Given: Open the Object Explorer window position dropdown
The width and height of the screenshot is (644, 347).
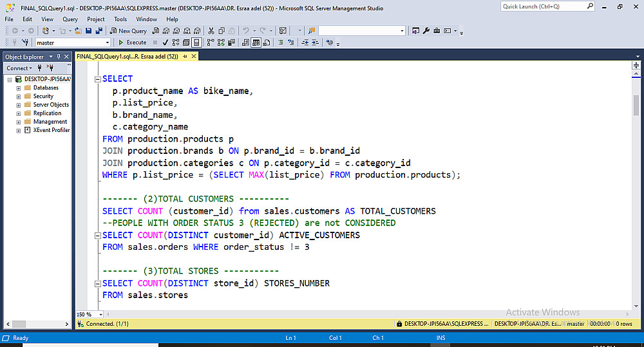Looking at the screenshot, I should click(51, 57).
